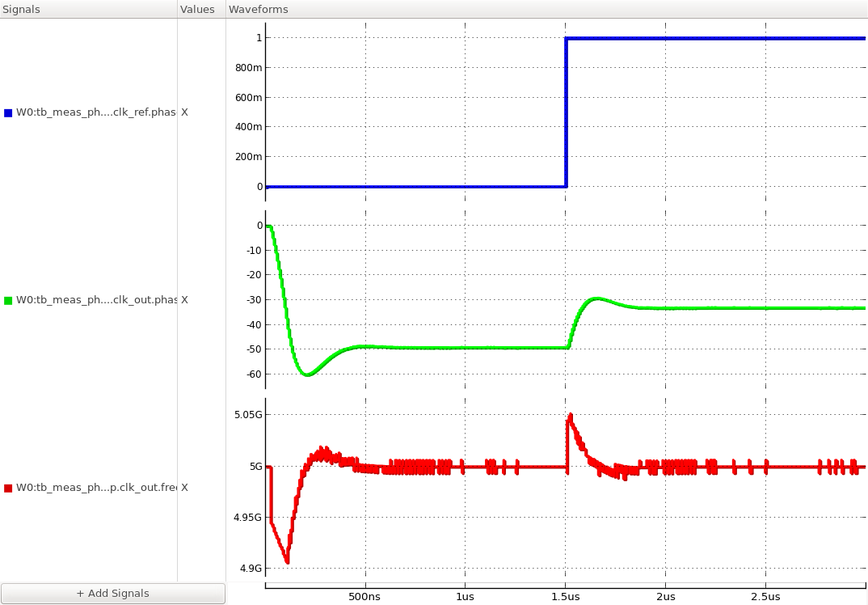Click the Signals column header
The height and width of the screenshot is (605, 868).
(x=21, y=9)
